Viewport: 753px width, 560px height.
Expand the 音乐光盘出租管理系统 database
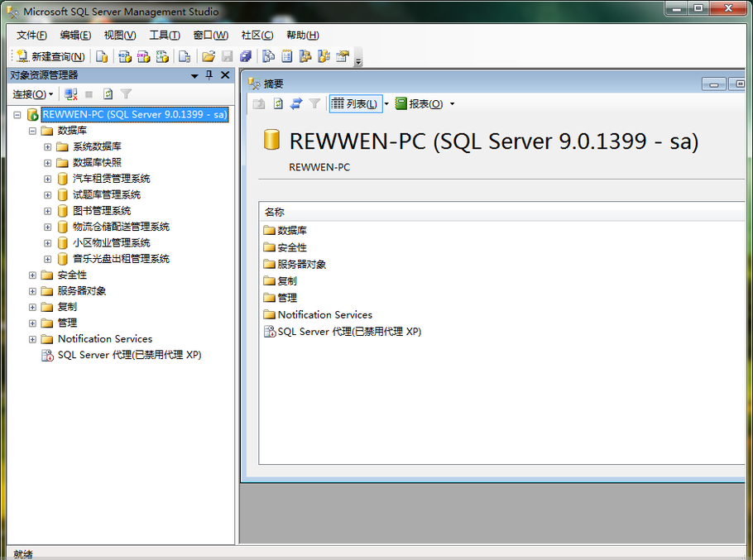tap(47, 259)
